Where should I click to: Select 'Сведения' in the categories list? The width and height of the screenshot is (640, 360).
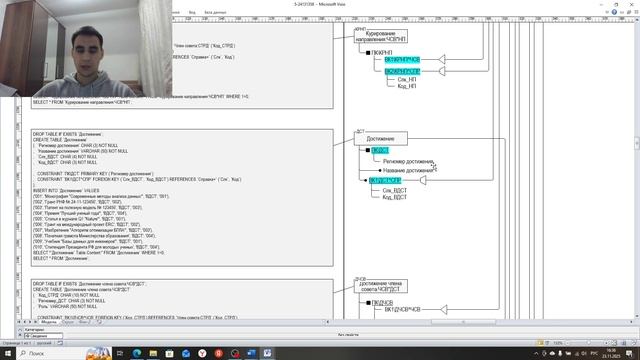[x=43, y=336]
